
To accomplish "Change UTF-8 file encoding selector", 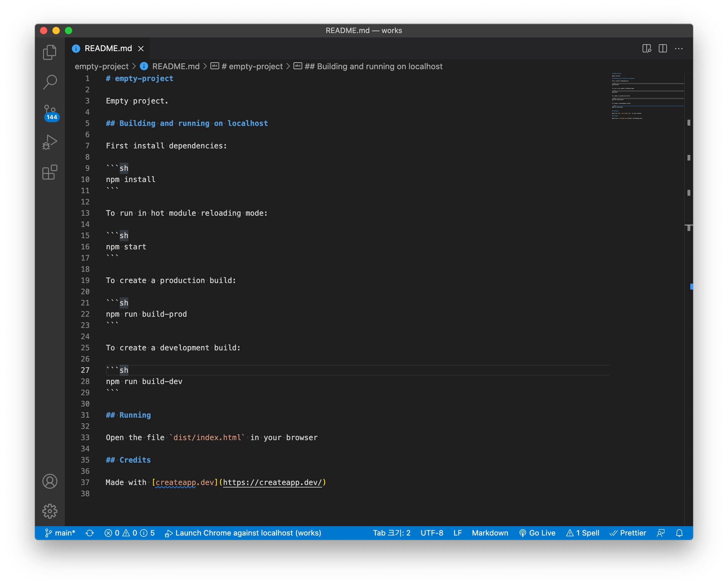I will [432, 533].
